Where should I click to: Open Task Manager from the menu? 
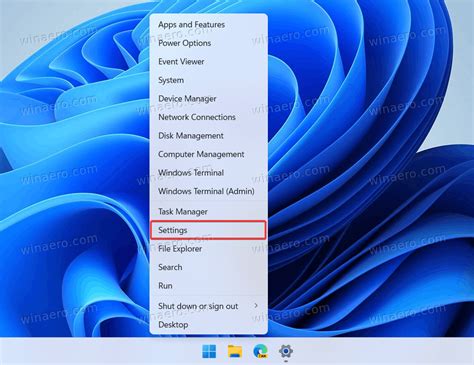click(x=208, y=212)
